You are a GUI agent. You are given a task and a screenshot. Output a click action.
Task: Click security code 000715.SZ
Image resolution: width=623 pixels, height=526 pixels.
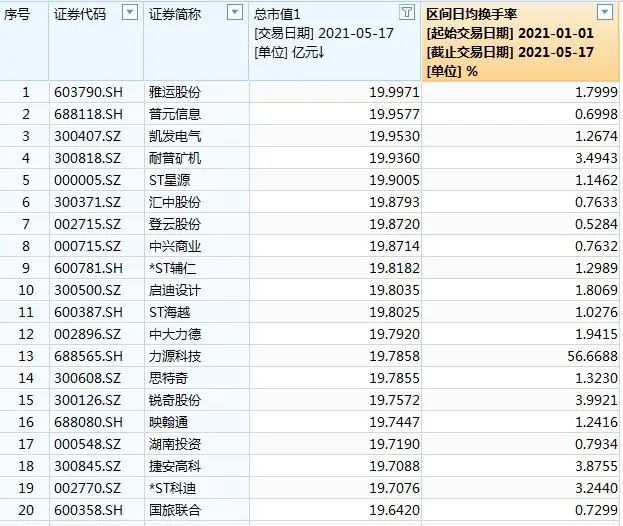click(87, 246)
